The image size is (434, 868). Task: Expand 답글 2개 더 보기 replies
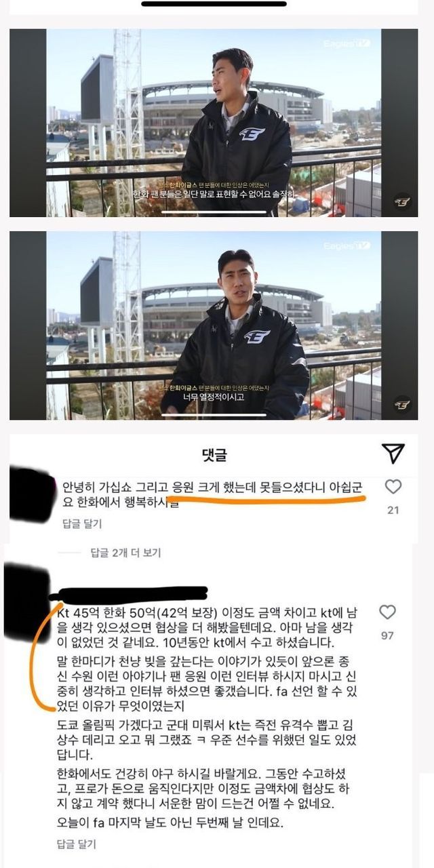point(126,553)
